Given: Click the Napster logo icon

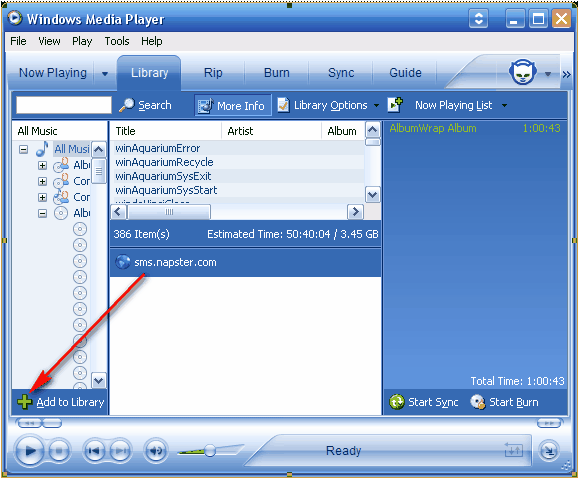Looking at the screenshot, I should click(523, 71).
